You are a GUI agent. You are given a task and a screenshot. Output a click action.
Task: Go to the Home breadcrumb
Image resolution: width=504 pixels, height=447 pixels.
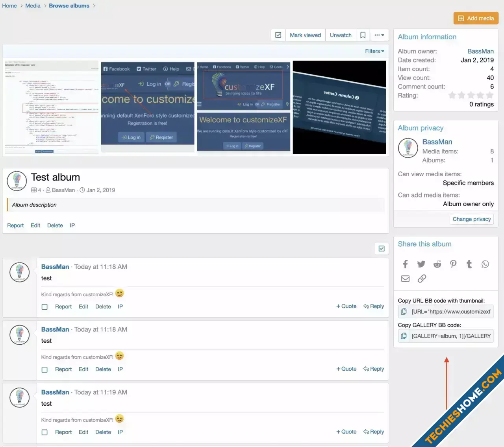pos(9,6)
